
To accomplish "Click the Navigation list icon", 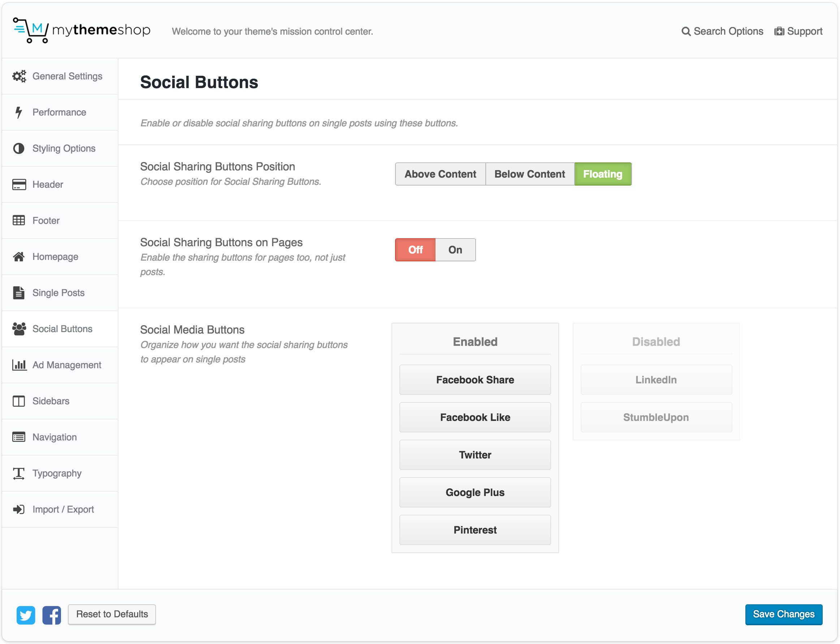I will point(19,437).
